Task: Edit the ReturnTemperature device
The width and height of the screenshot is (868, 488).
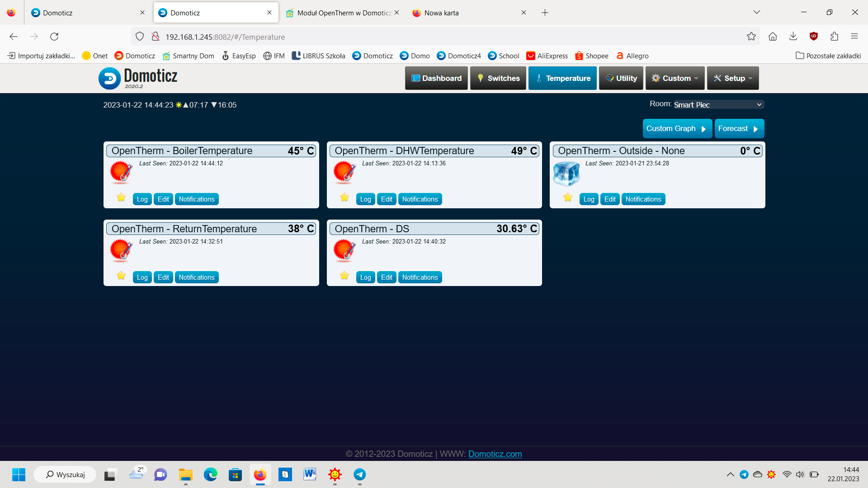Action: pyautogui.click(x=163, y=277)
